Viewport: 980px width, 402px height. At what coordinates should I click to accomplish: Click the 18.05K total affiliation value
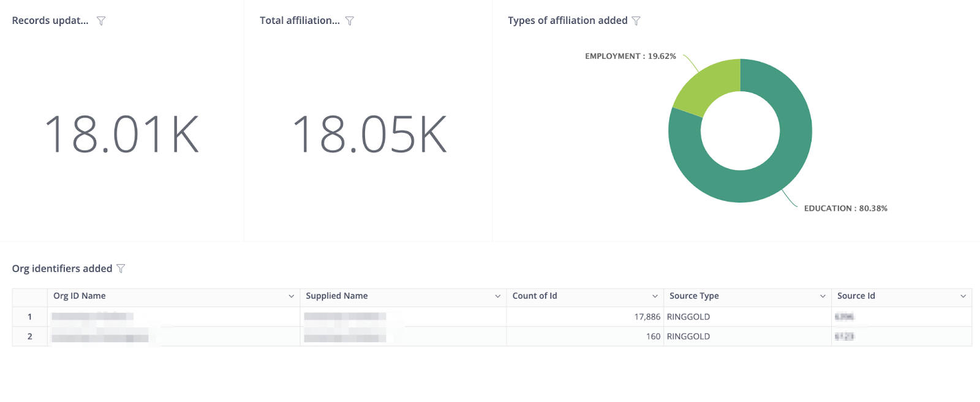pyautogui.click(x=369, y=135)
